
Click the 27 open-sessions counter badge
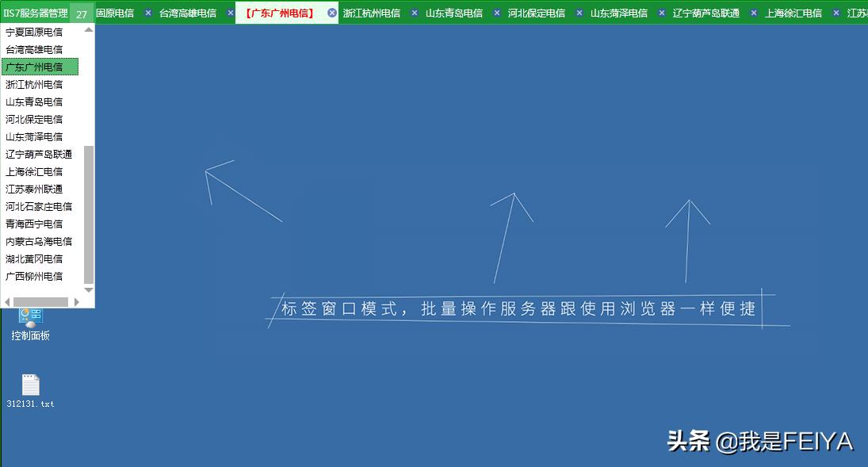pos(82,12)
